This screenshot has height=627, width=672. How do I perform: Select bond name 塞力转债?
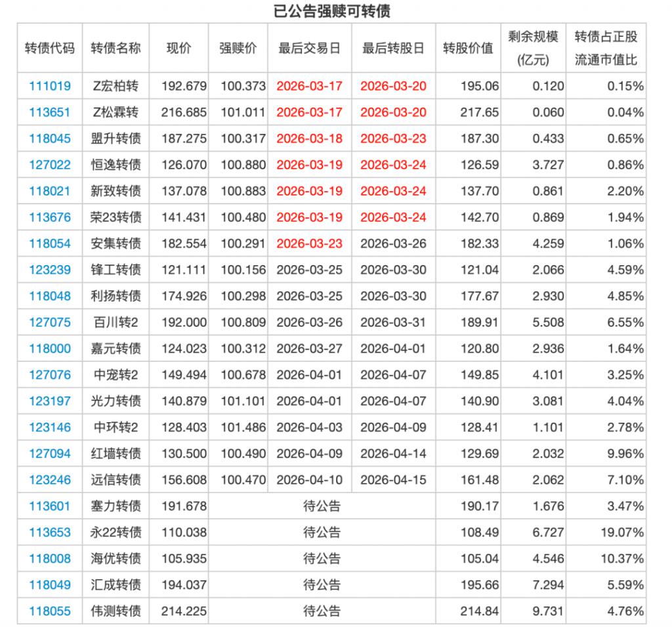115,506
